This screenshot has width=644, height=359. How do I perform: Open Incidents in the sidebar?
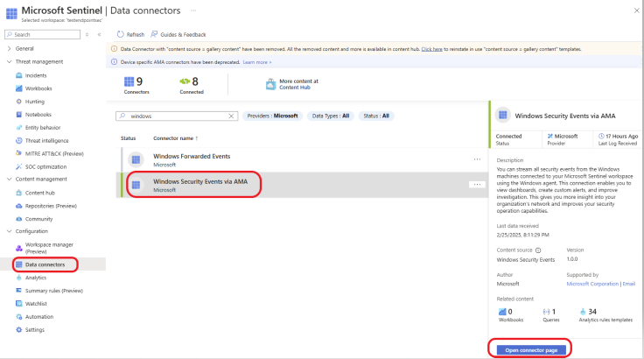[36, 75]
